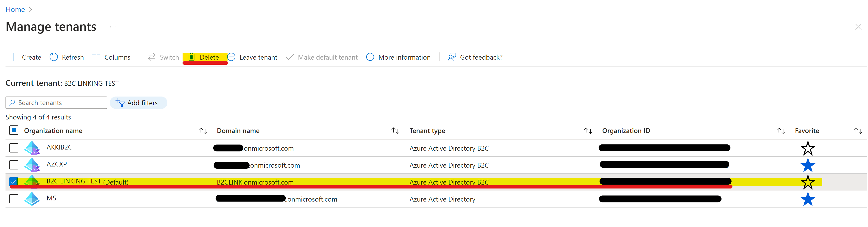Click Azure Active Directory cell in MS row
The width and height of the screenshot is (868, 227).
[442, 199]
